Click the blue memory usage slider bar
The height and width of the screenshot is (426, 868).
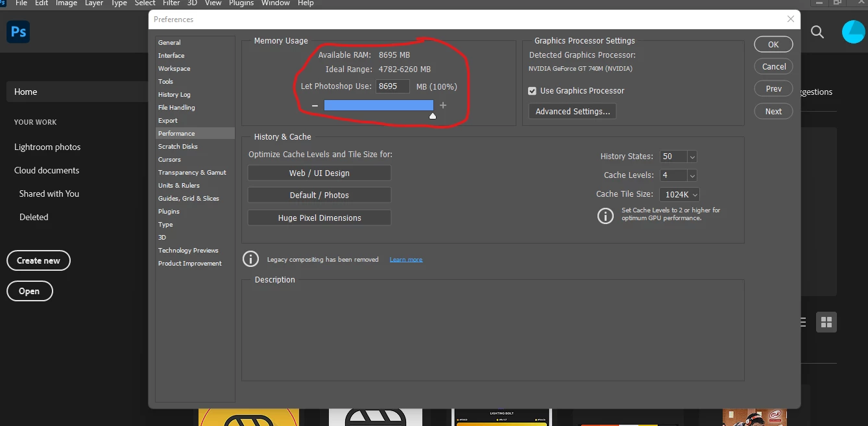(x=379, y=105)
